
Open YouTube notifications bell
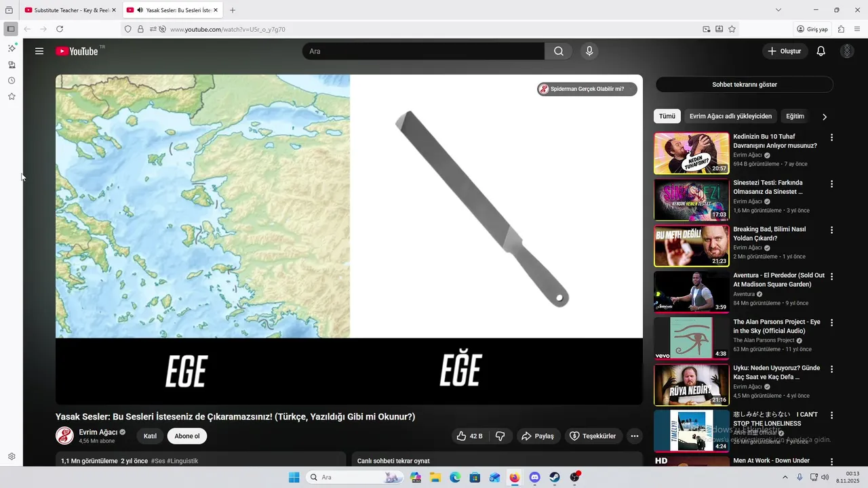point(821,51)
